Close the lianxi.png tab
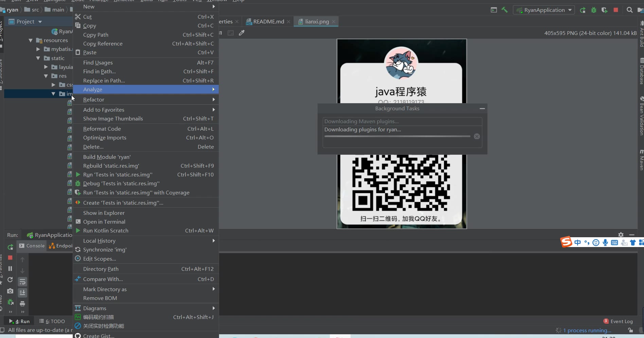The image size is (644, 338). [334, 21]
